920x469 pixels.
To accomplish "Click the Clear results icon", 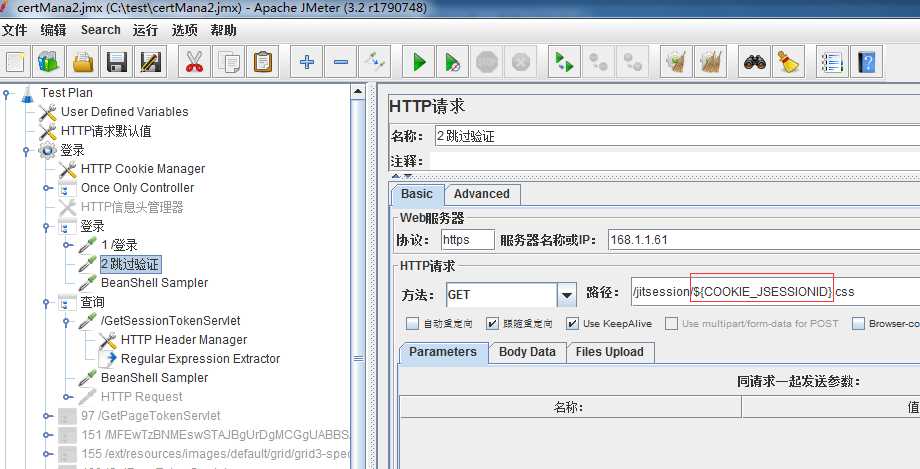I will 677,62.
